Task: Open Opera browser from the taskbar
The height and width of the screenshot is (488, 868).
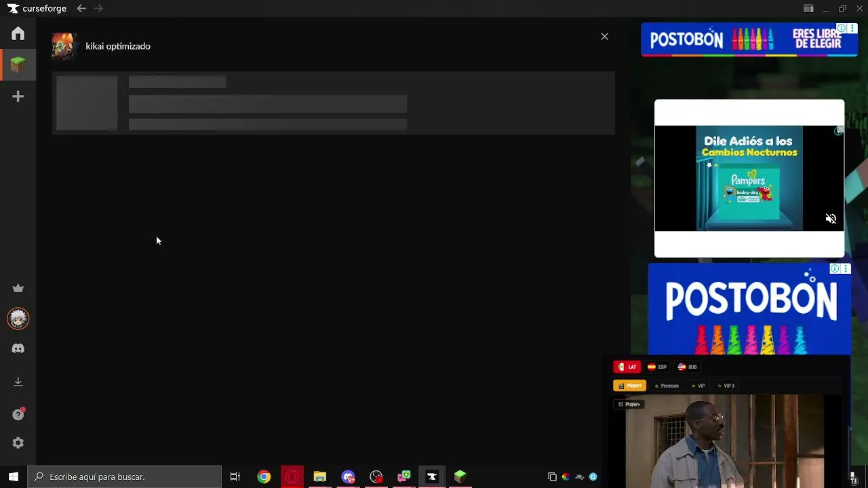Action: [x=292, y=476]
